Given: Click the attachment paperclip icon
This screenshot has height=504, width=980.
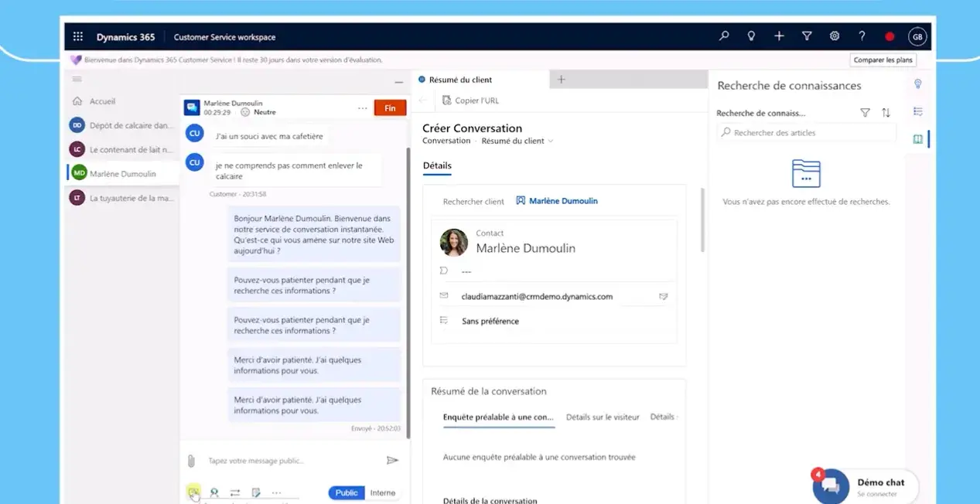Looking at the screenshot, I should [191, 461].
